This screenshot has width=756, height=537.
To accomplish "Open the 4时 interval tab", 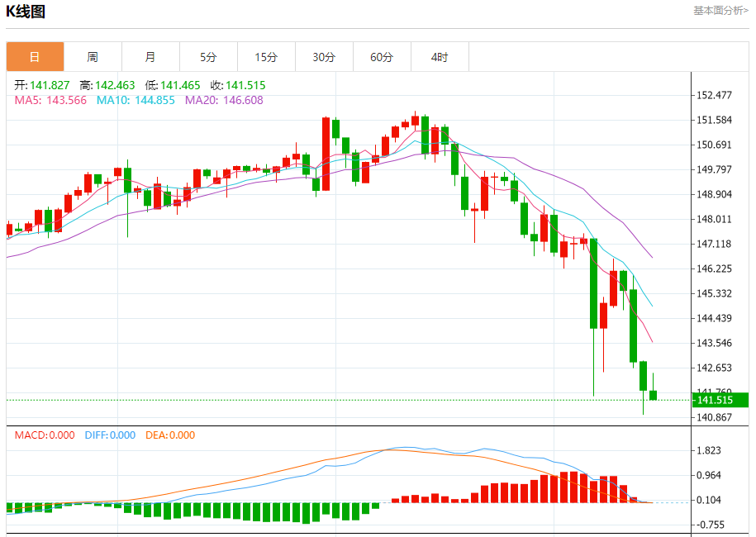I will coord(440,57).
